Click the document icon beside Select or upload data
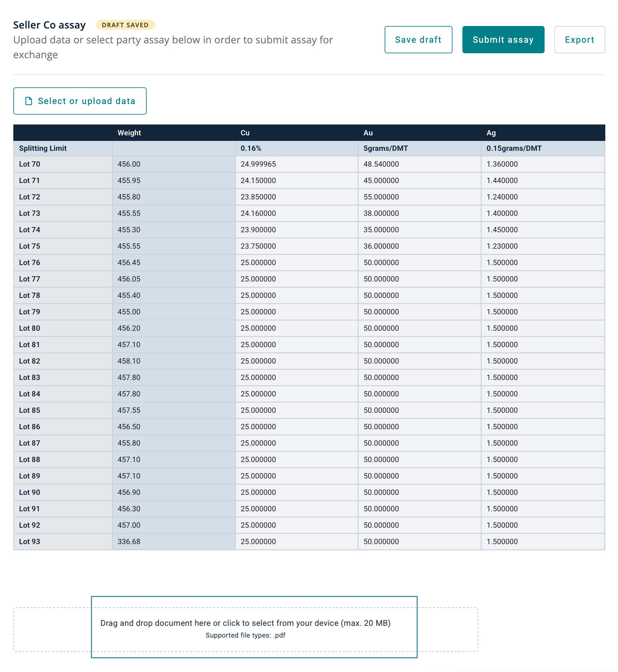The height and width of the screenshot is (672, 618). (x=29, y=101)
